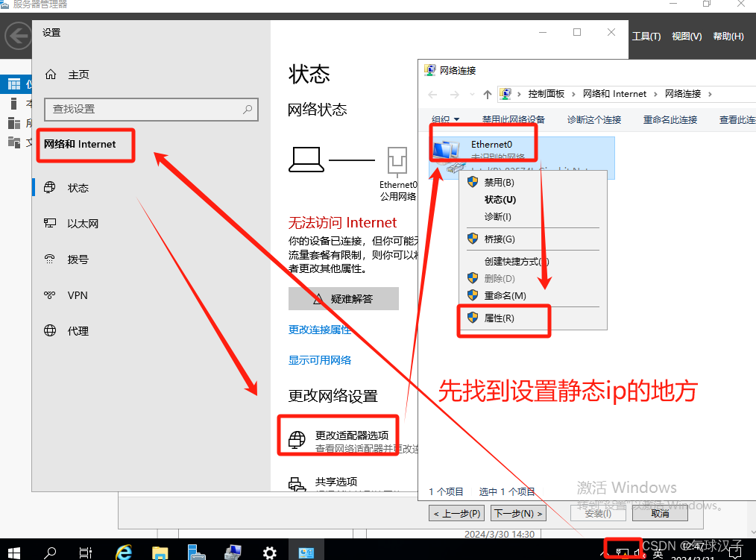The width and height of the screenshot is (756, 560).
Task: Click the Sharing options text entry
Action: tap(336, 482)
